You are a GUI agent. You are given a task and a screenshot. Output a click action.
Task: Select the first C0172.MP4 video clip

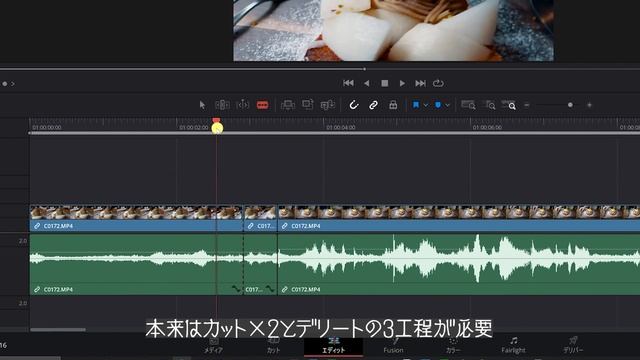(136, 218)
